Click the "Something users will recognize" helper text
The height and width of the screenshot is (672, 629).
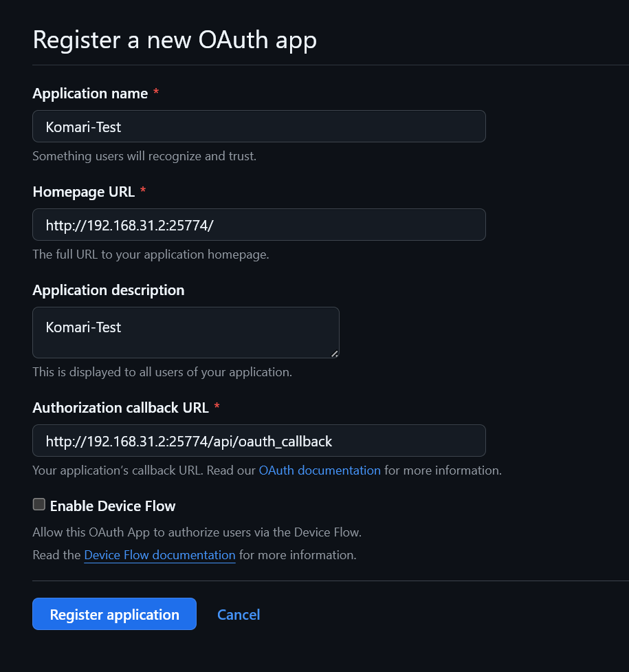(144, 156)
